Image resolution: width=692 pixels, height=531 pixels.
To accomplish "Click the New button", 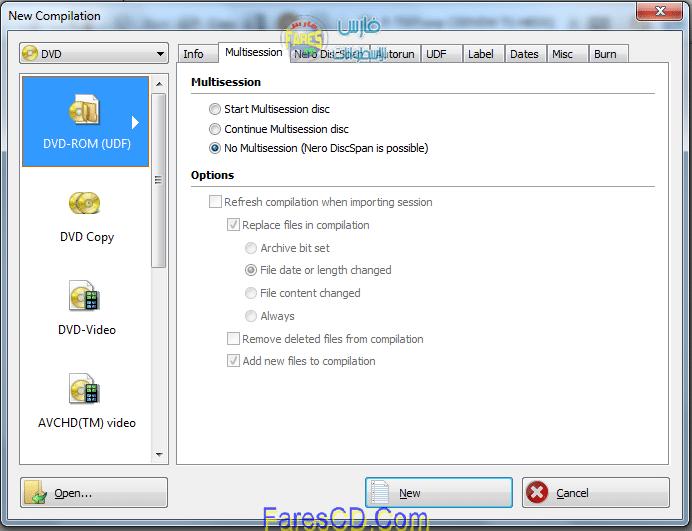I will (x=439, y=493).
